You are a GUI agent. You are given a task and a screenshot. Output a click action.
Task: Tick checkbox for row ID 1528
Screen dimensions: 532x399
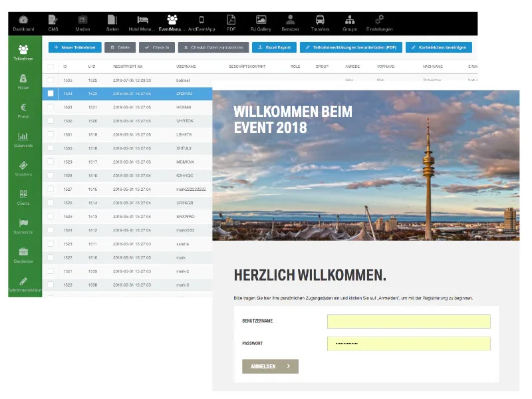51,175
